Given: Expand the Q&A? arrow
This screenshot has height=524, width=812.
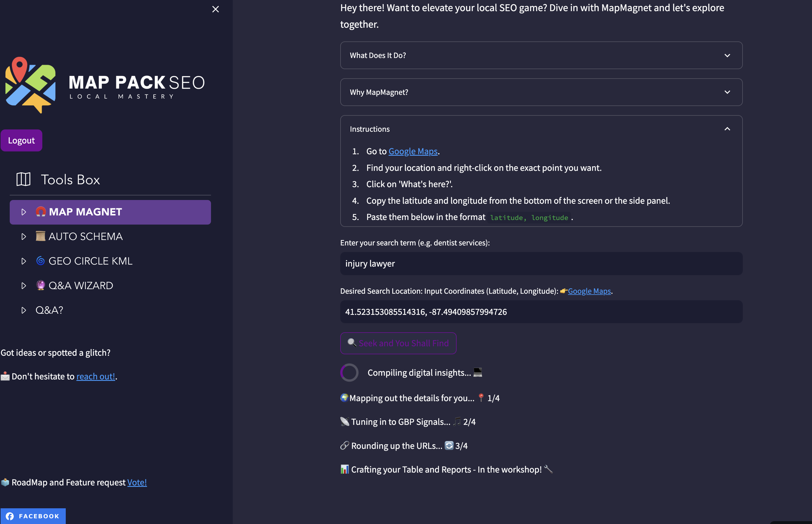Looking at the screenshot, I should (x=23, y=310).
